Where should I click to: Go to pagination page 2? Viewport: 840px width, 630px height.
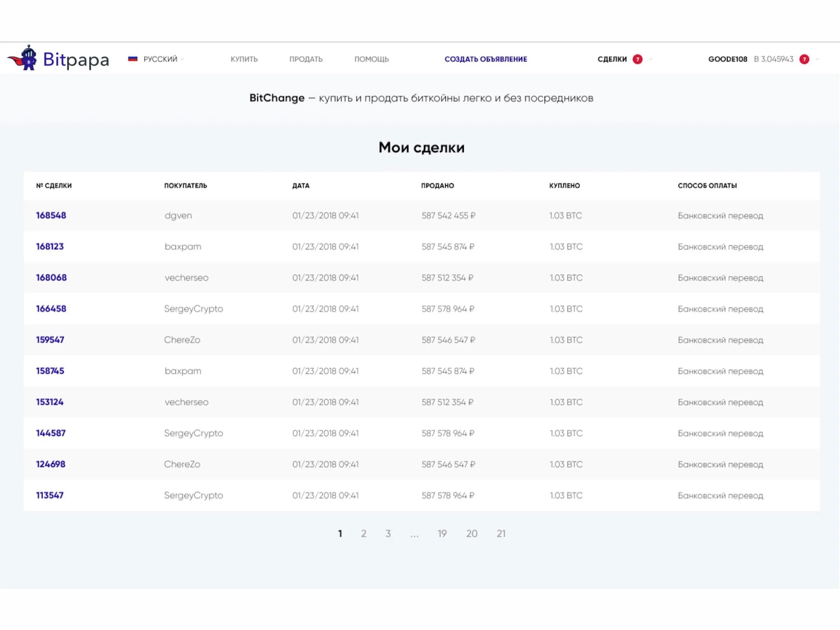(363, 534)
